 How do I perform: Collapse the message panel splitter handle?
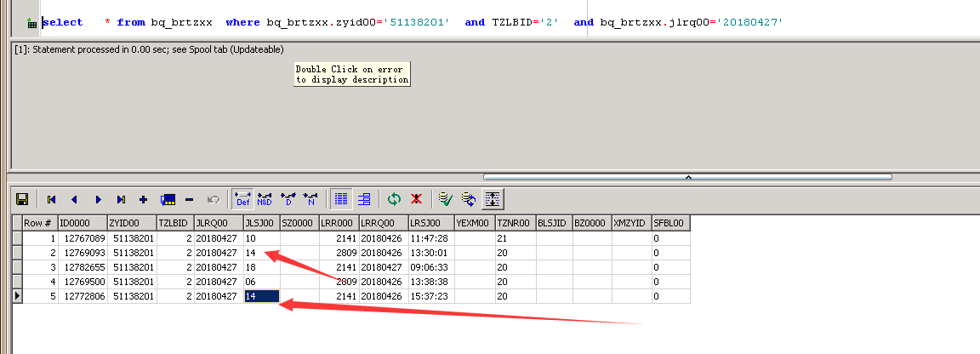click(x=687, y=177)
